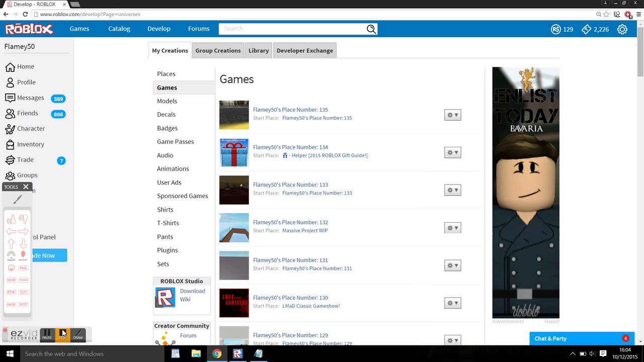Viewport: 644px width, 362px height.
Task: Click the ROBLOX logo in the header
Action: point(29,29)
